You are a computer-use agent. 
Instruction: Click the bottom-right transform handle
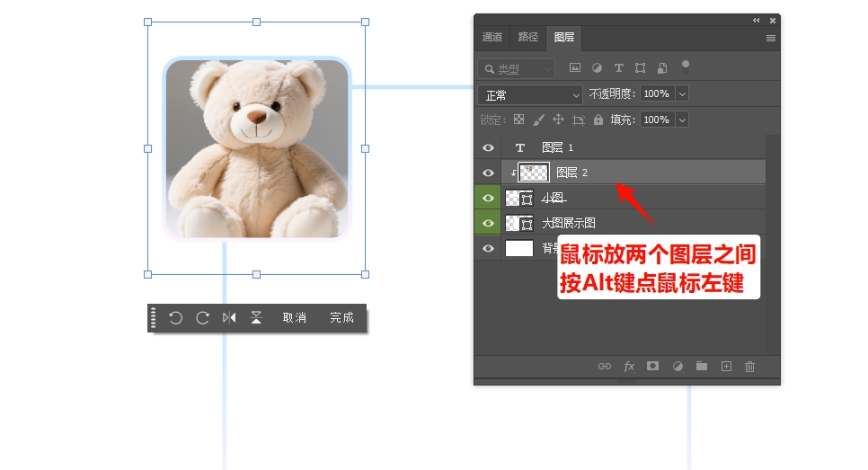[366, 275]
